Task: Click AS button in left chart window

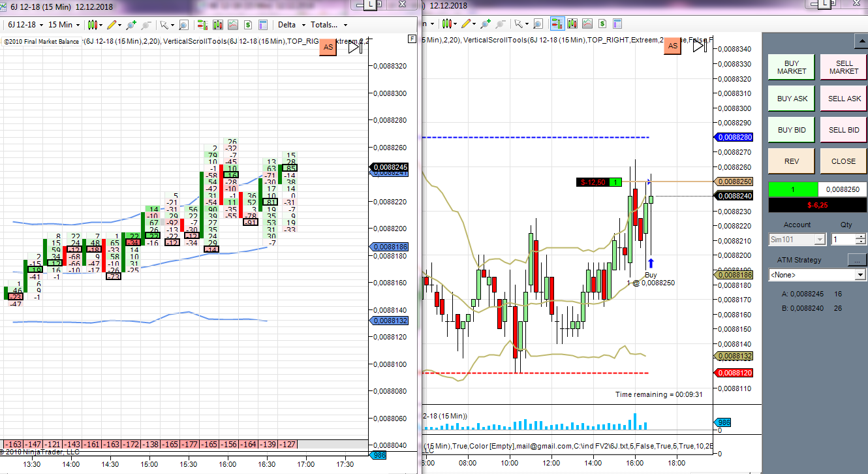Action: pyautogui.click(x=328, y=47)
